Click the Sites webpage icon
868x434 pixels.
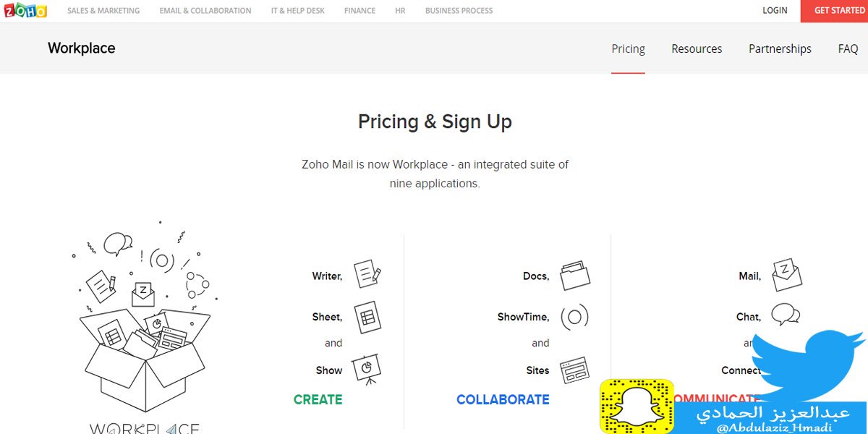coord(574,370)
